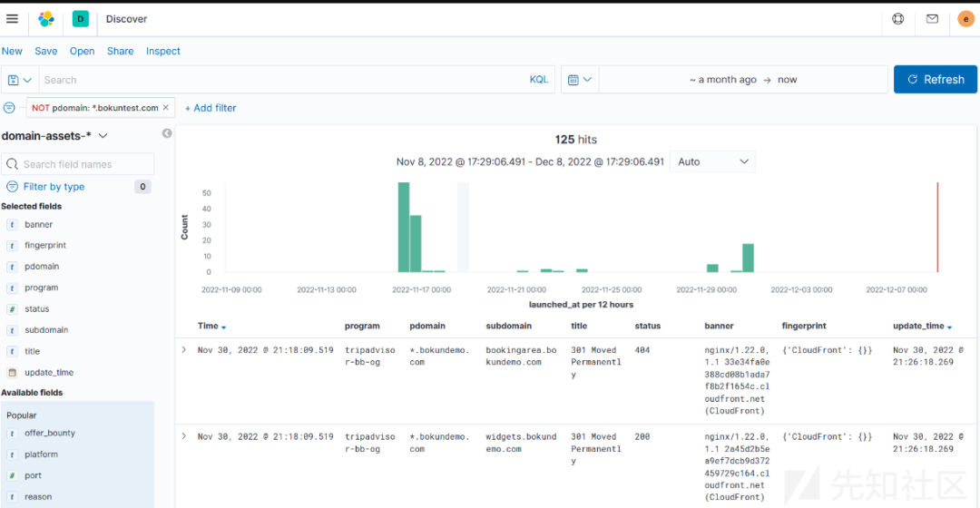The height and width of the screenshot is (508, 980).
Task: Click program field type icon
Action: (12, 288)
